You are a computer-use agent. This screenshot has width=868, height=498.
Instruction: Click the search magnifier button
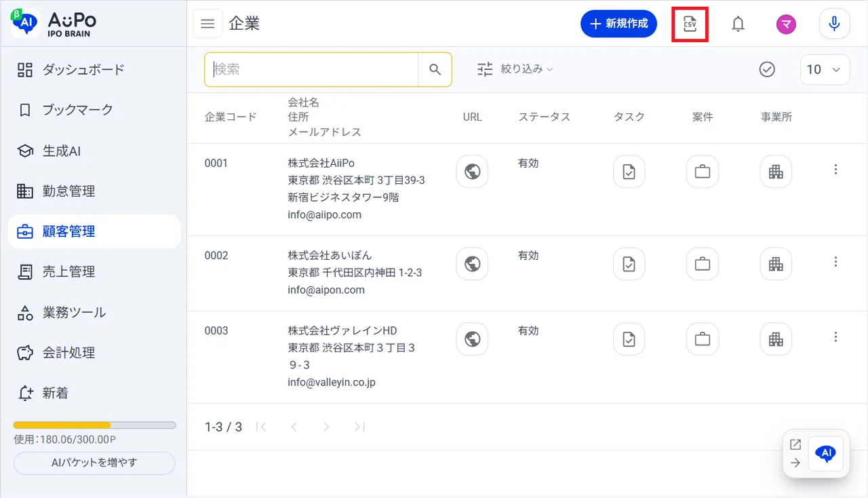(435, 69)
